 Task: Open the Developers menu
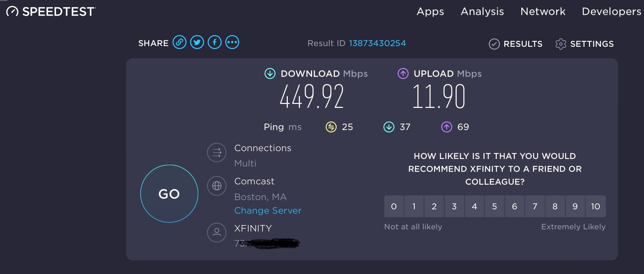(x=610, y=11)
